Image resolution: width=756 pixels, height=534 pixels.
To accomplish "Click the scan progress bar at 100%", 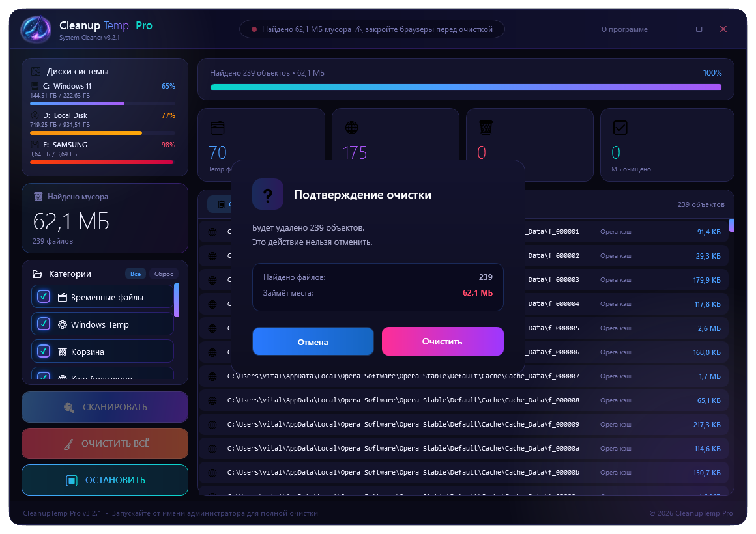I will click(x=466, y=87).
